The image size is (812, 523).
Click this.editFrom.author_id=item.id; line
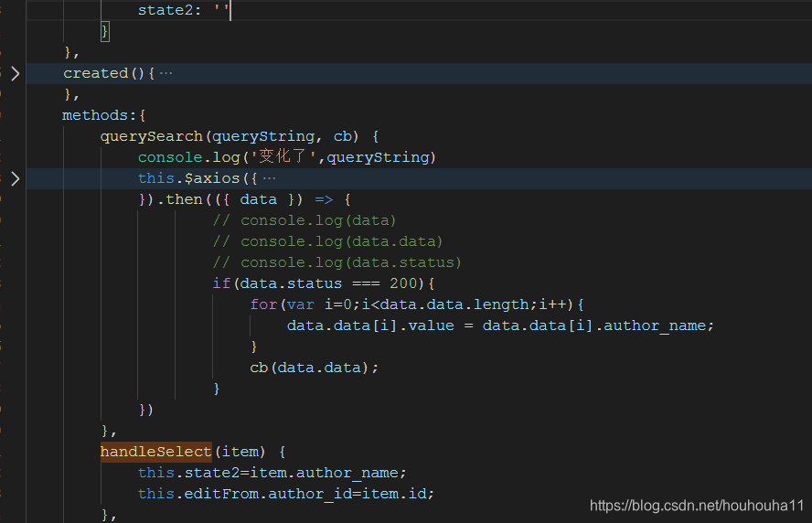[286, 494]
